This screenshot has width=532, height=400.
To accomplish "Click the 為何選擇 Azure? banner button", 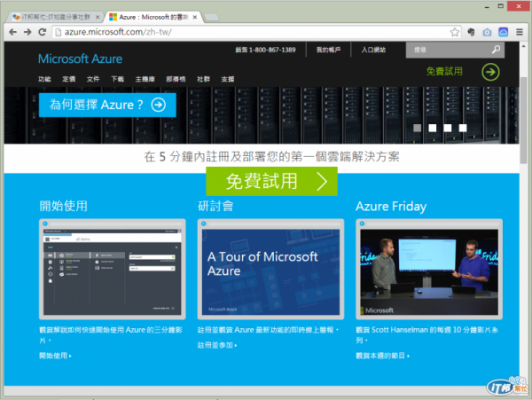I will tap(107, 105).
